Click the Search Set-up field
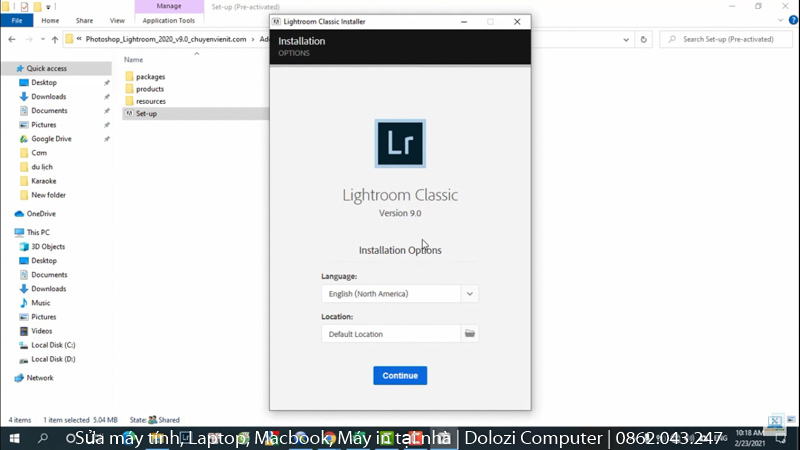This screenshot has width=800, height=450. 730,39
